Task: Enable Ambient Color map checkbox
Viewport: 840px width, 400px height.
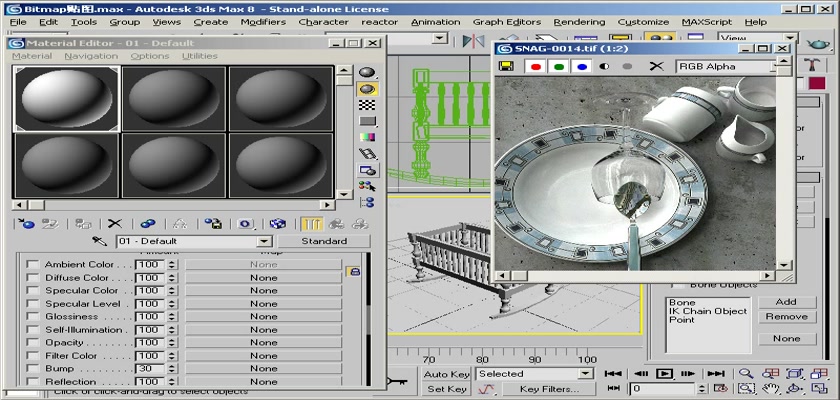Action: click(33, 265)
